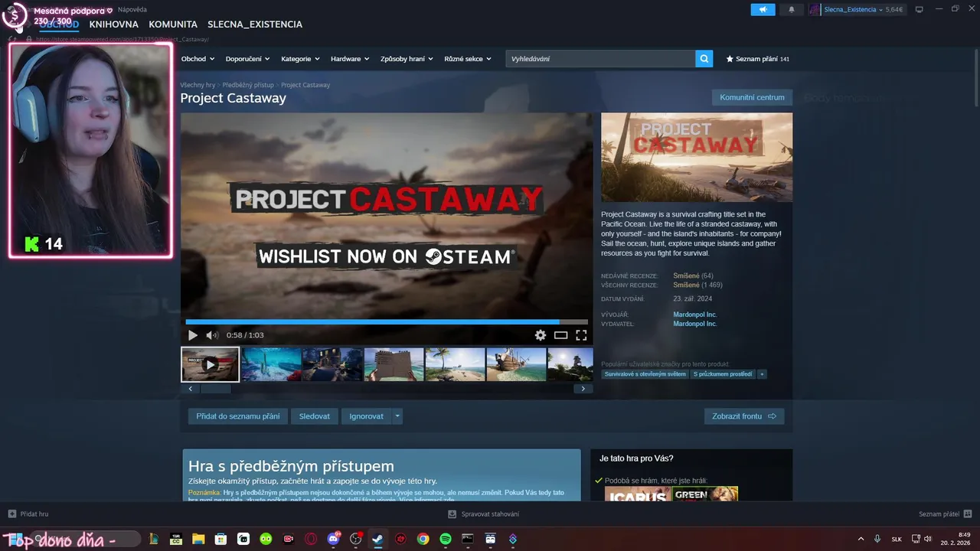Open the Nápověda menu
Screen dimensions: 980x551
(x=132, y=10)
